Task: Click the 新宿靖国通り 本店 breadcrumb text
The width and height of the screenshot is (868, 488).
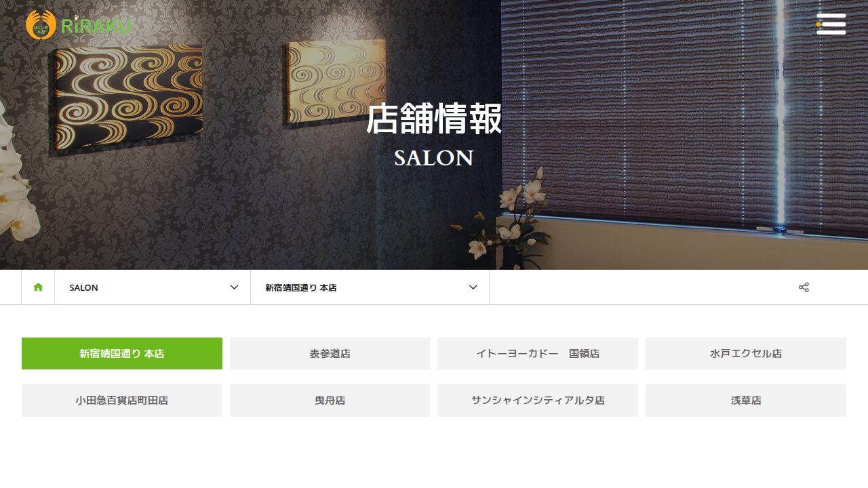Action: [301, 287]
